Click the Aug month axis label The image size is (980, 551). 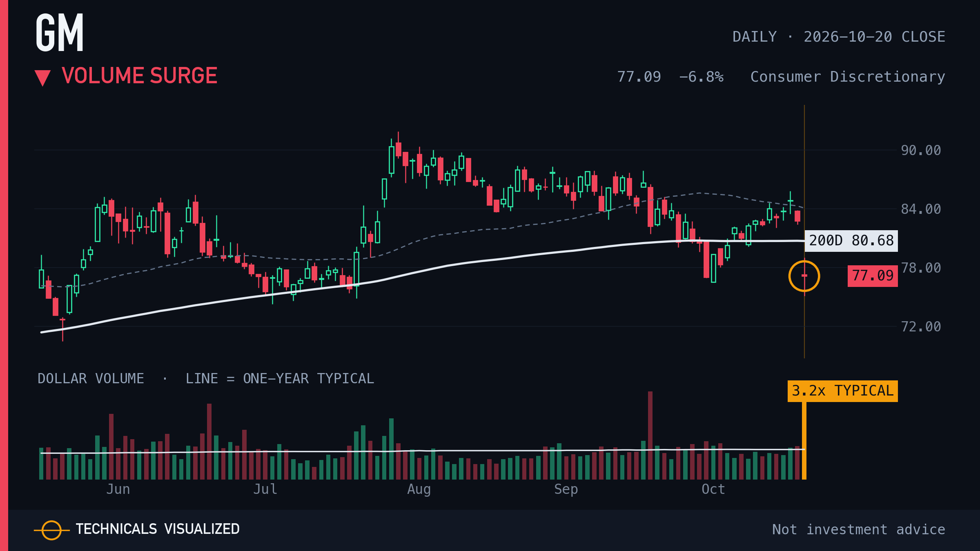click(x=419, y=489)
